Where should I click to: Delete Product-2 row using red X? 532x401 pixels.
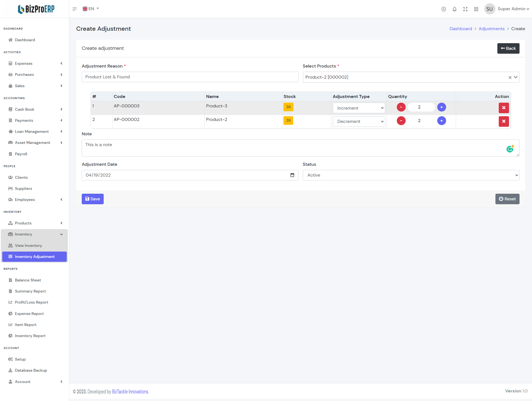pos(503,121)
